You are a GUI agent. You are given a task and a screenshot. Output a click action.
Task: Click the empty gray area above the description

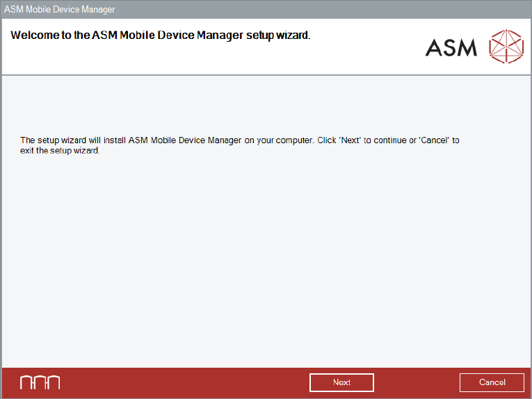tap(266, 104)
